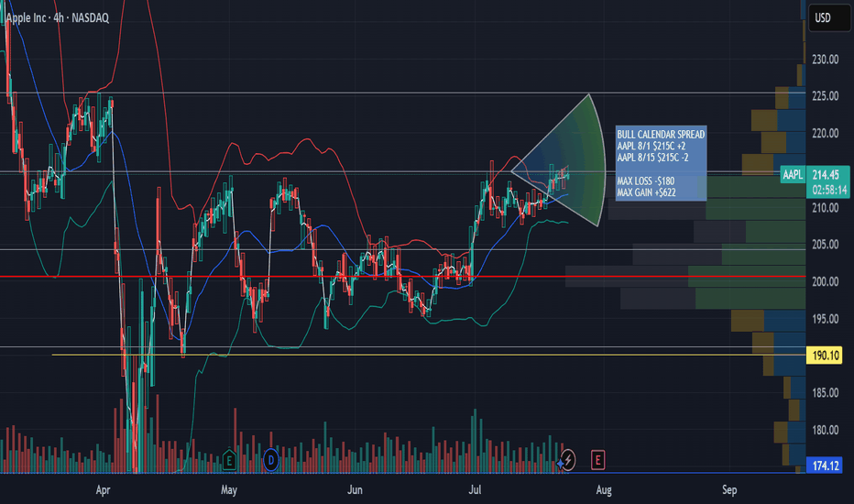The width and height of the screenshot is (854, 504).
Task: Click the 205.00 price axis label
Action: pos(825,245)
